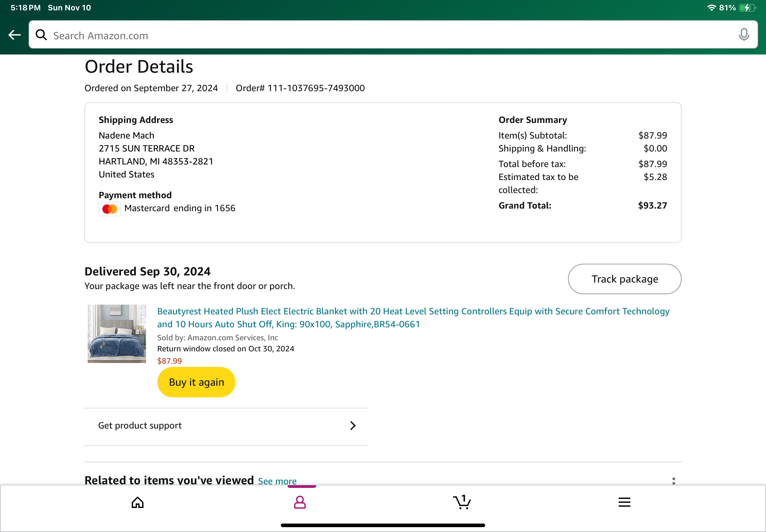This screenshot has height=532, width=766.
Task: Open the Get product support row
Action: tap(226, 426)
